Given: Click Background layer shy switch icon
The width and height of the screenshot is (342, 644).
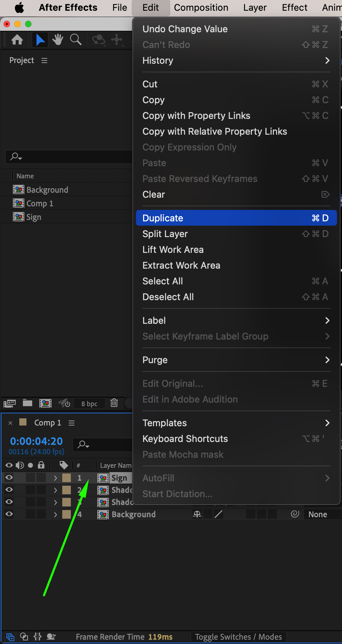Looking at the screenshot, I should (197, 514).
